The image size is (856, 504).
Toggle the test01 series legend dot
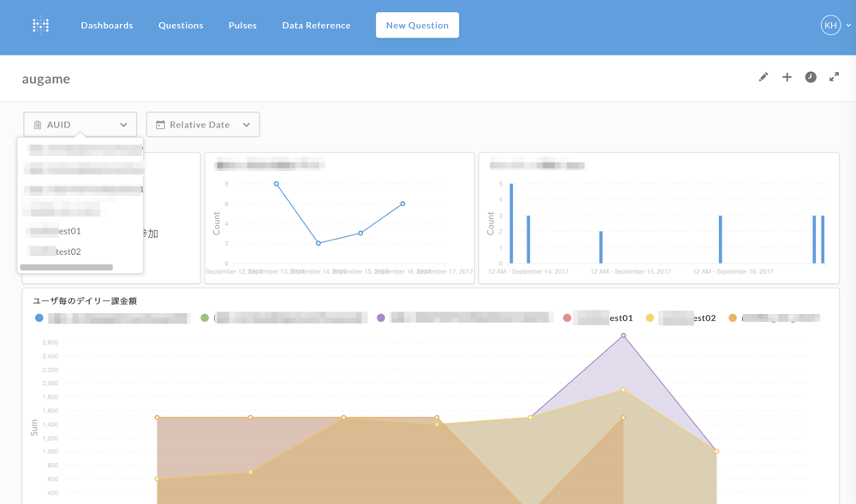coord(568,317)
